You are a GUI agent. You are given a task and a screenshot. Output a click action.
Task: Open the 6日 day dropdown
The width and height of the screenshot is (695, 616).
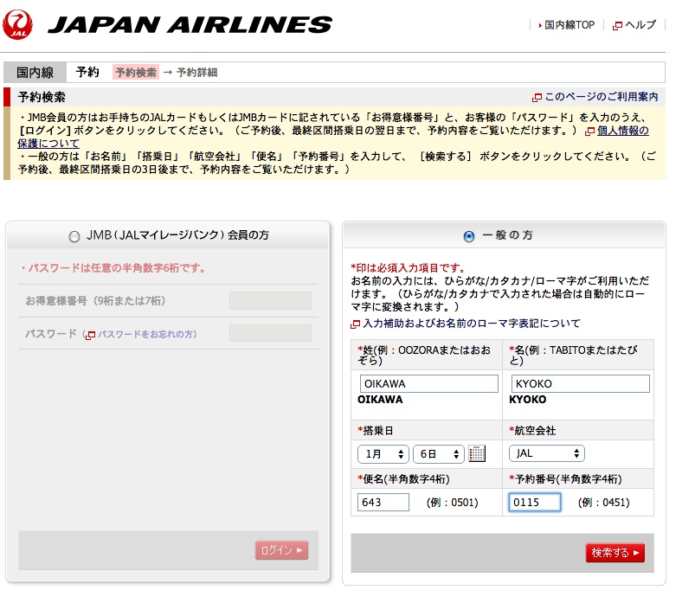pos(438,454)
